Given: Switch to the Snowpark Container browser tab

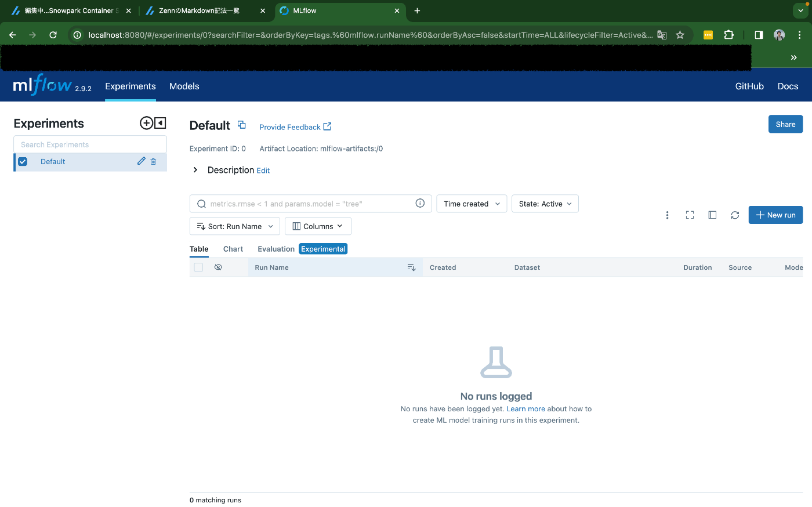Looking at the screenshot, I should pyautogui.click(x=71, y=10).
